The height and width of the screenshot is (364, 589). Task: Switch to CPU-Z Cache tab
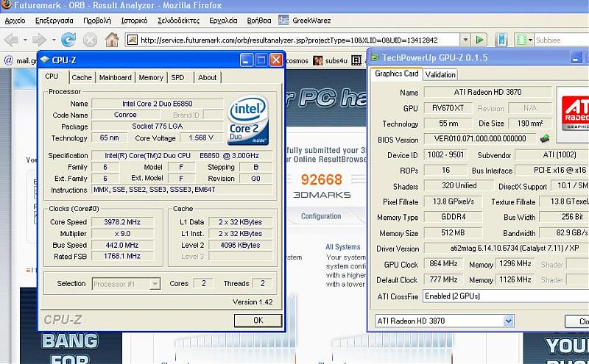82,77
